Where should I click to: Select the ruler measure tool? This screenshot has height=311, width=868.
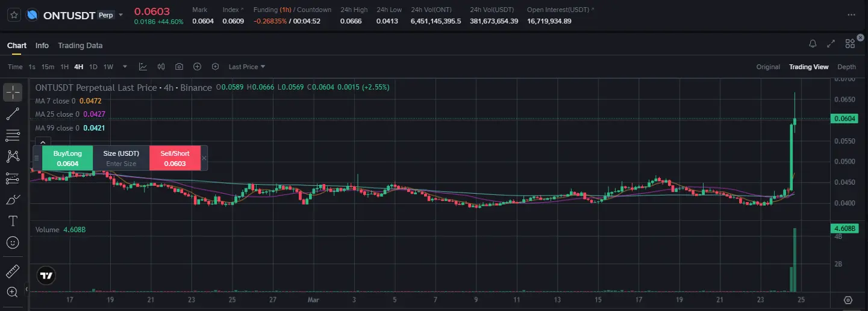point(13,271)
